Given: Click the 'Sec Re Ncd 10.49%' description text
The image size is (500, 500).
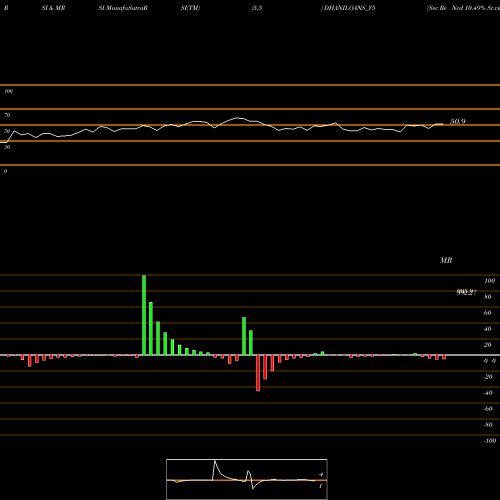Looking at the screenshot, I should tap(456, 8).
